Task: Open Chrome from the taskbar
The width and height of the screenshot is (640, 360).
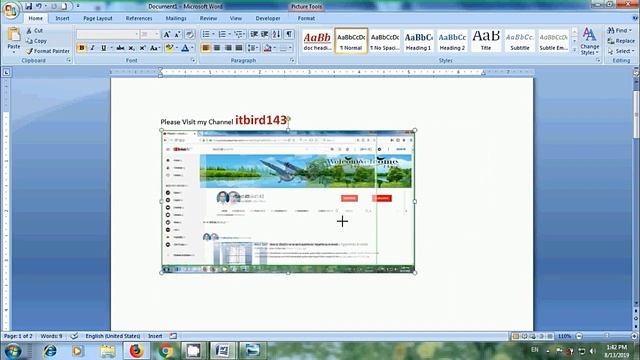Action: pyautogui.click(x=165, y=351)
